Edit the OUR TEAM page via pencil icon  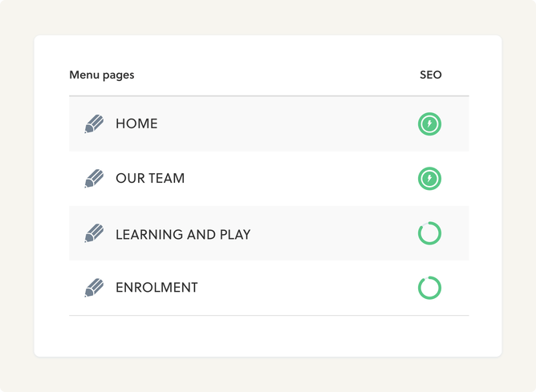94,179
